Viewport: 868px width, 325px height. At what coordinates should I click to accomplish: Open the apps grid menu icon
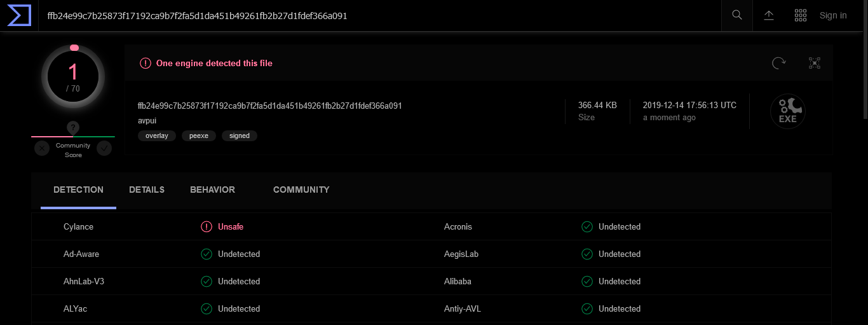coord(801,15)
